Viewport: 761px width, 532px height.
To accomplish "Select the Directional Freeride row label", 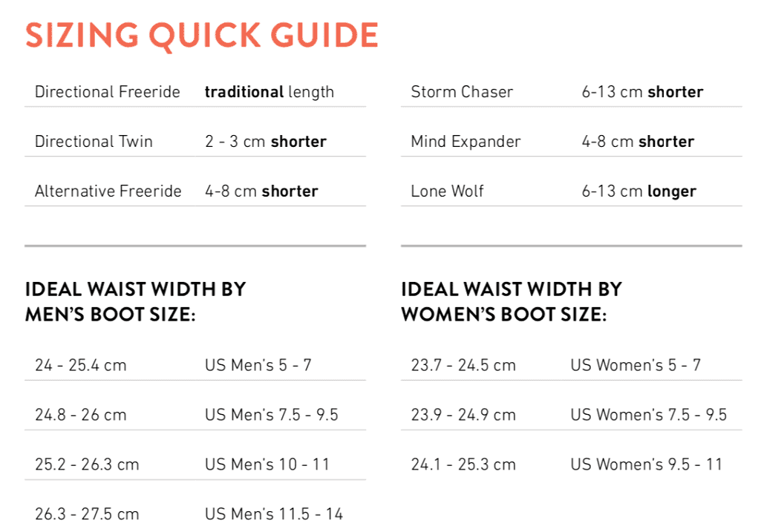I will tap(107, 92).
